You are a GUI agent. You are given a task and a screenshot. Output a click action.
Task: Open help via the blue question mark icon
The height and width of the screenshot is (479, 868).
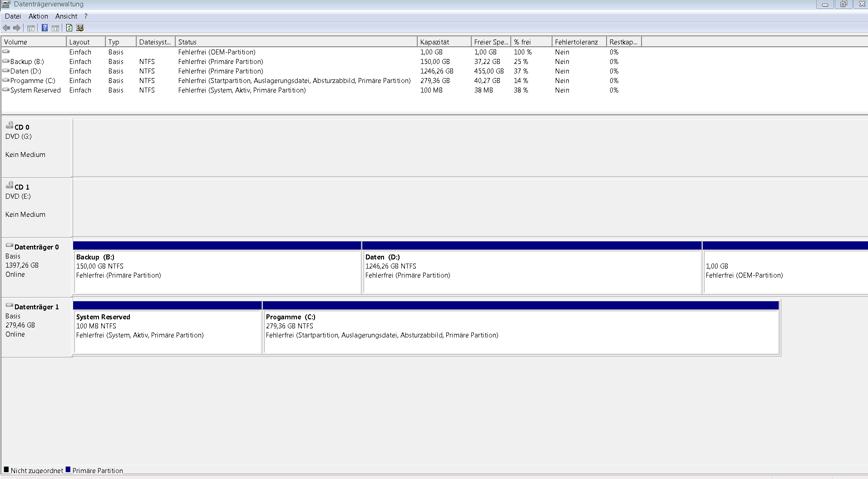44,28
